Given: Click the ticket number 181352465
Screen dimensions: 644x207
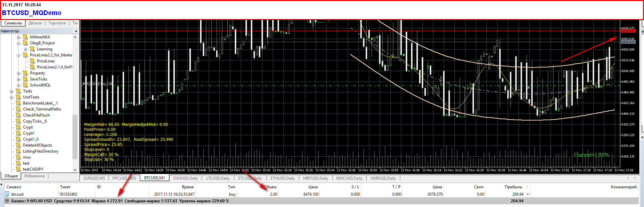Looking at the screenshot, I should point(68,194).
